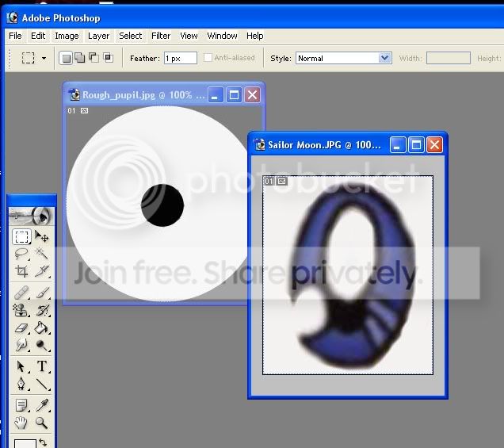Close the Sailor Moon.JPG window
This screenshot has width=504, height=448.
[x=434, y=145]
